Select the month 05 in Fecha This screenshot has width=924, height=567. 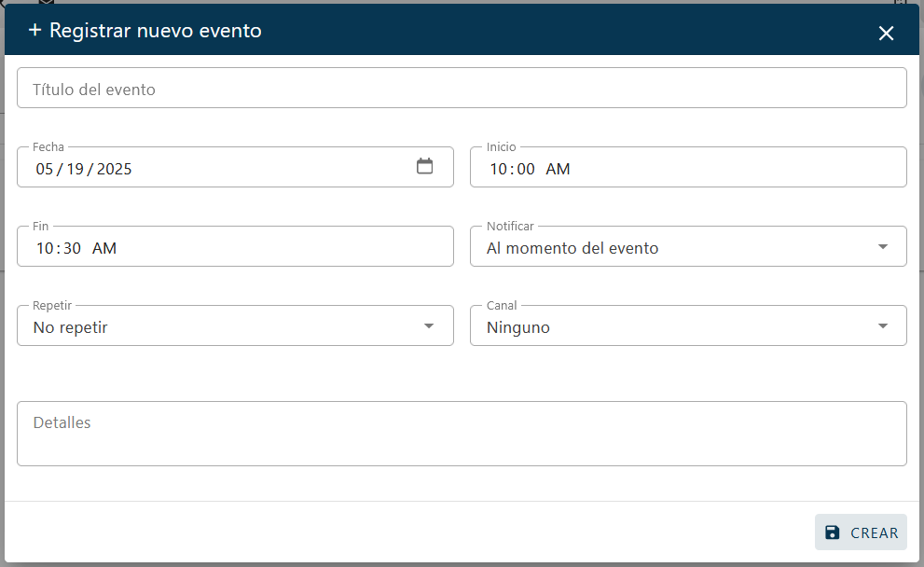pos(44,169)
